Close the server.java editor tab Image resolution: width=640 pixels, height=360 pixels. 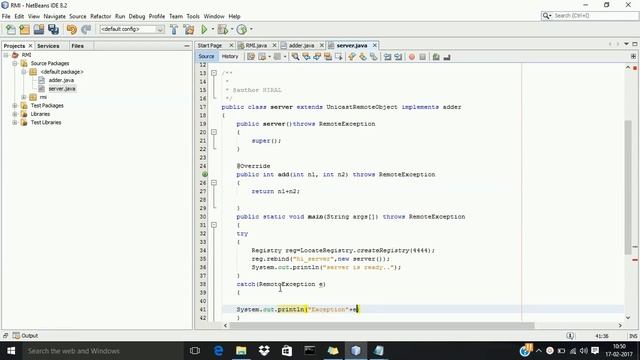[375, 45]
